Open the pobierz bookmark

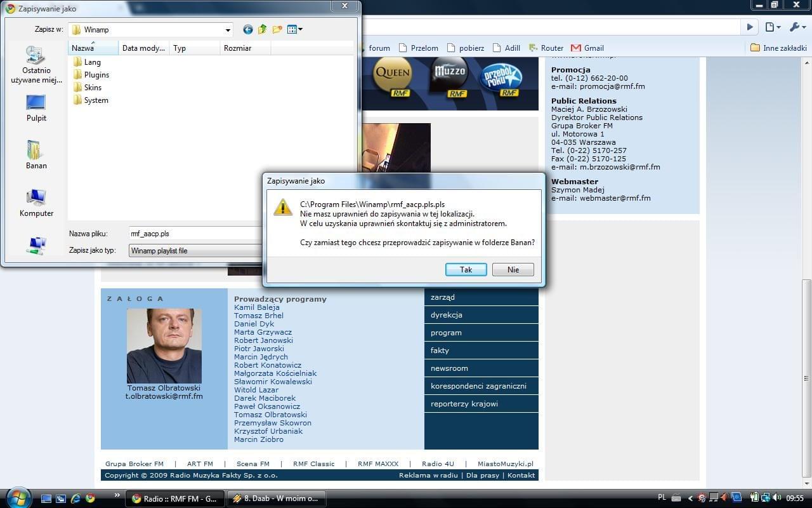466,48
